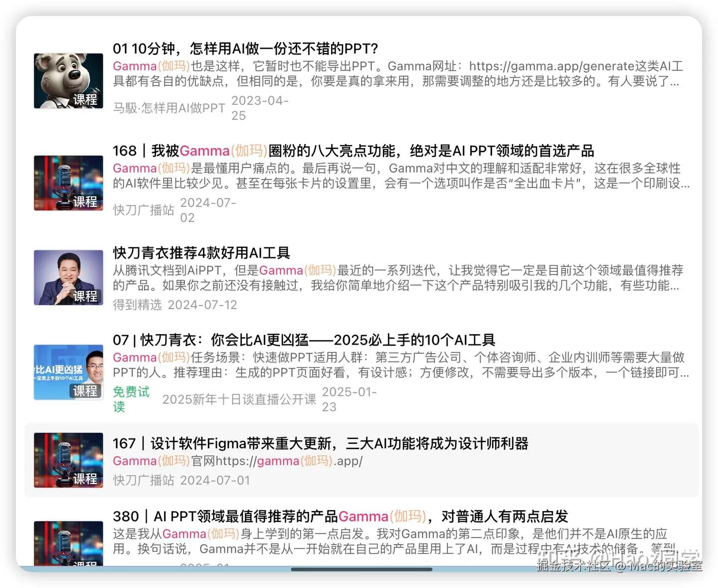The image size is (718, 588).
Task: Open the gamma.app official site snippet text
Action: coord(238,461)
